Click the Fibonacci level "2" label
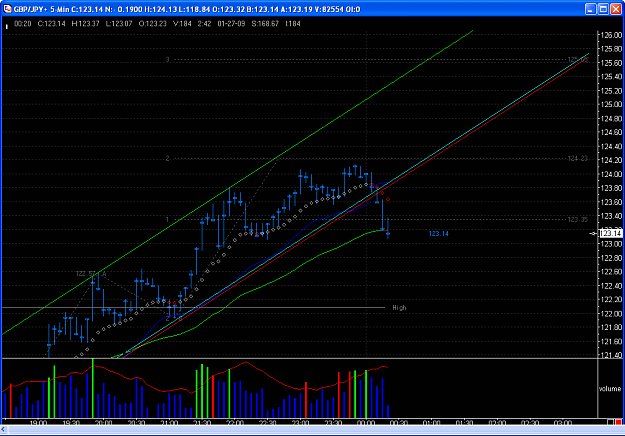This screenshot has width=625, height=436. pyautogui.click(x=167, y=159)
